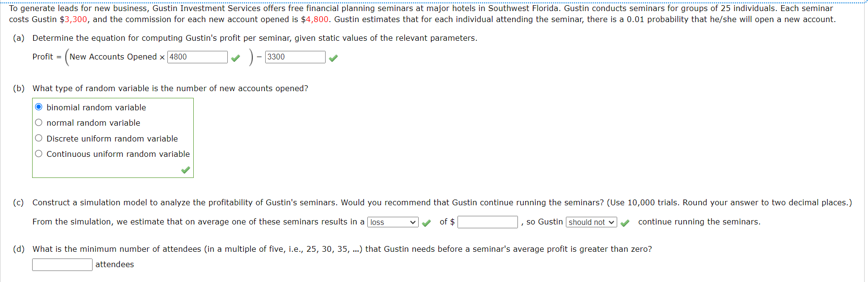Screen dimensions: 868x282
Task: Open the should not dropdown
Action: click(591, 222)
